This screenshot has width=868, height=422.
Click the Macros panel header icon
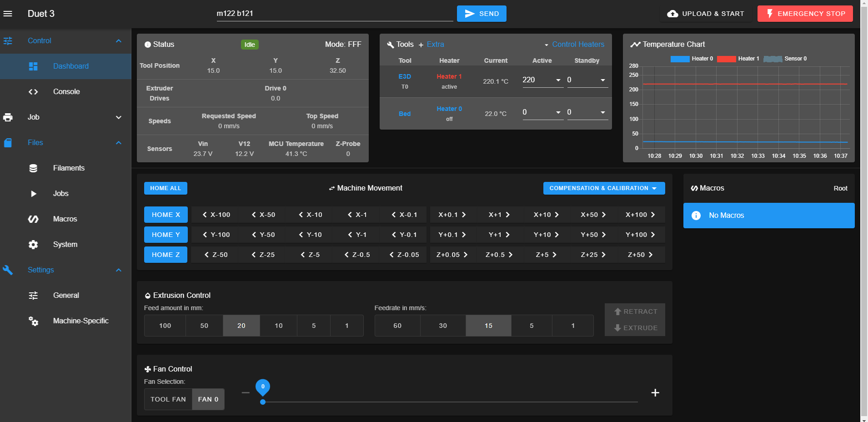(x=694, y=188)
